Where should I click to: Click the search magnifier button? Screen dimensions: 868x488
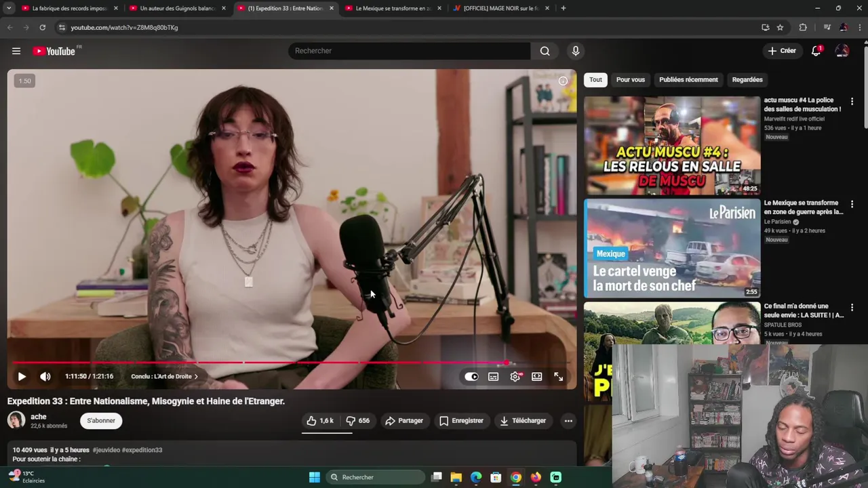(545, 51)
